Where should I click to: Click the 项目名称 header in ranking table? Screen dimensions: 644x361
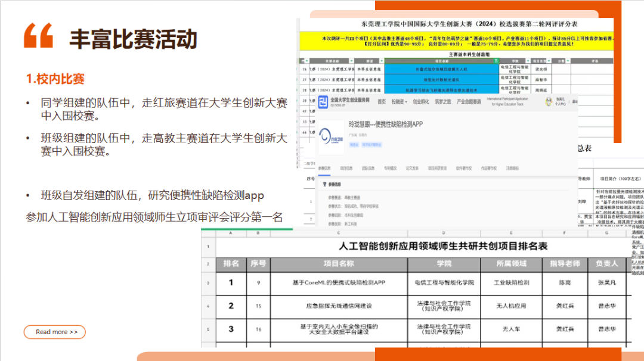click(x=339, y=263)
